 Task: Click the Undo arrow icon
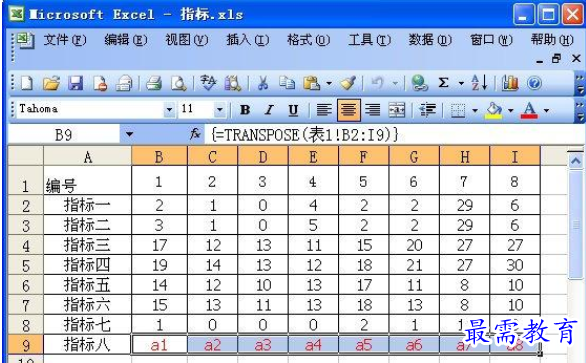(377, 83)
